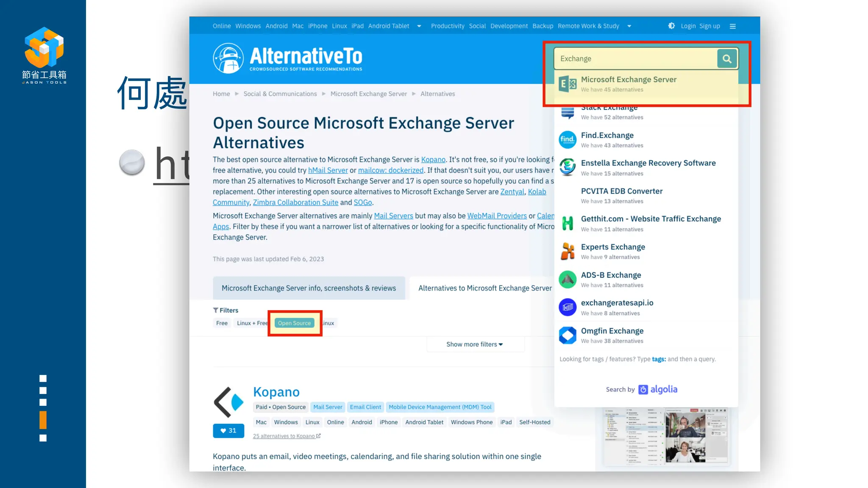Select the Microsoft Exchange Server search result

(x=646, y=84)
